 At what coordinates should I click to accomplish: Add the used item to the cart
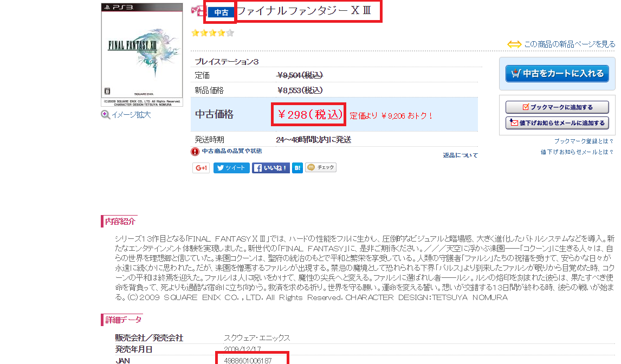tap(557, 74)
